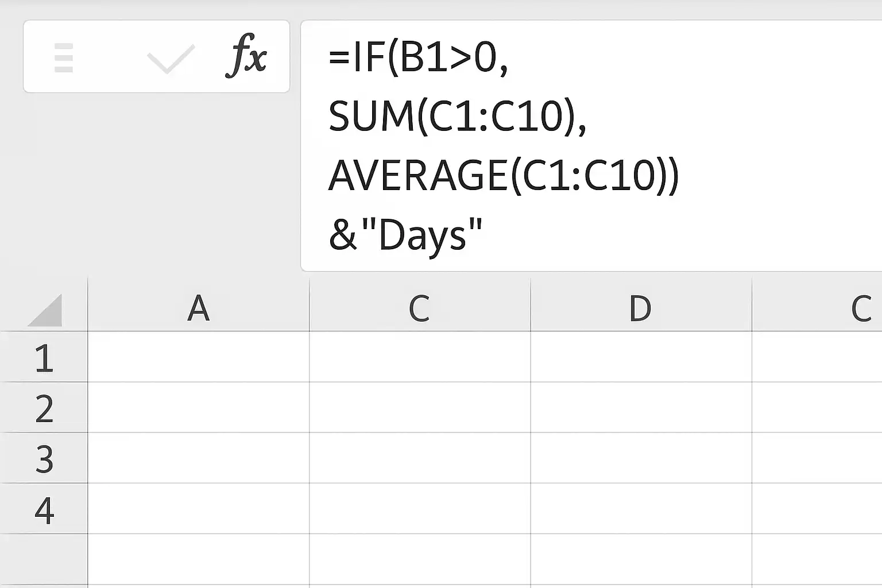Click the &"Days" text in the formula bar
Screen dimensions: 882x588
(x=405, y=235)
